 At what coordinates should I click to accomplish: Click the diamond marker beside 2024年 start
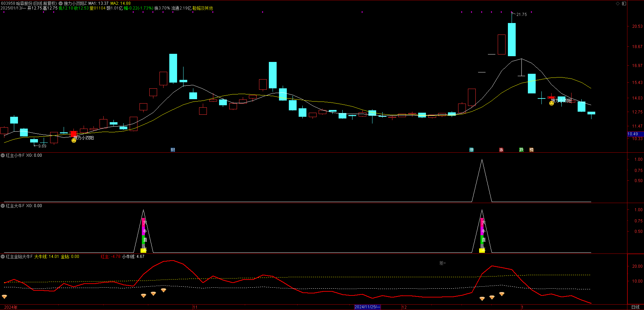[x=4, y=297]
